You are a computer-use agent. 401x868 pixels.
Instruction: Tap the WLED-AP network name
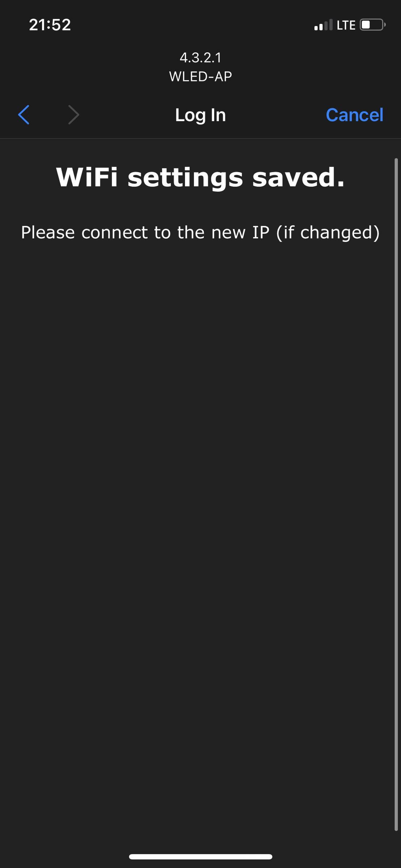(x=200, y=76)
